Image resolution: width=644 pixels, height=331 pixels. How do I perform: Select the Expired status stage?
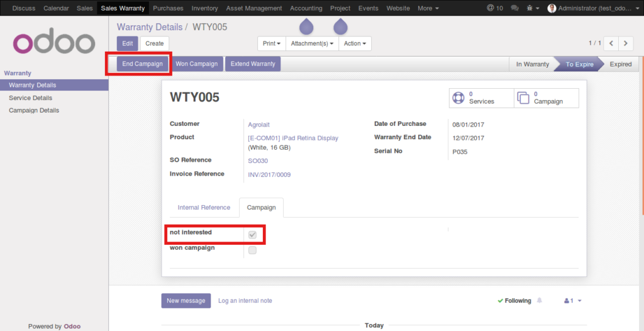[621, 64]
